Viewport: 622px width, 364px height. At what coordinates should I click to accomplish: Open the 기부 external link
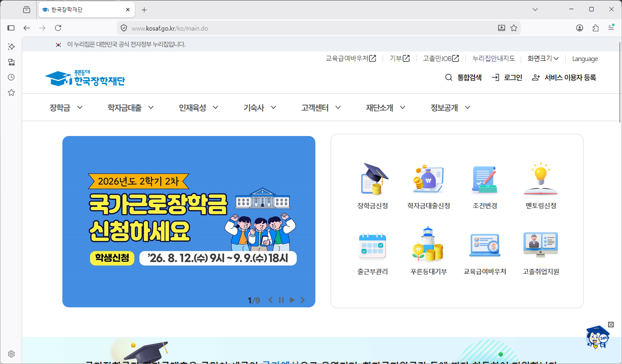(400, 58)
